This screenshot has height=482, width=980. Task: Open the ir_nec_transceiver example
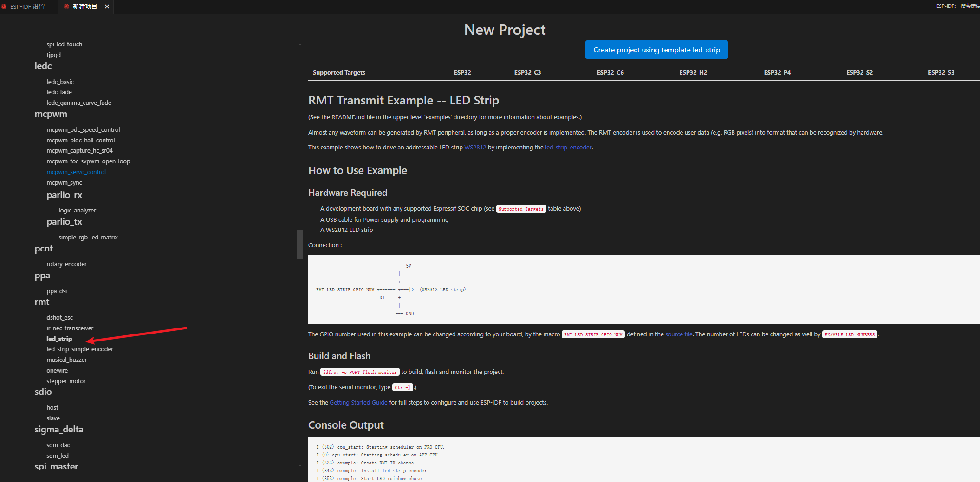click(x=70, y=328)
